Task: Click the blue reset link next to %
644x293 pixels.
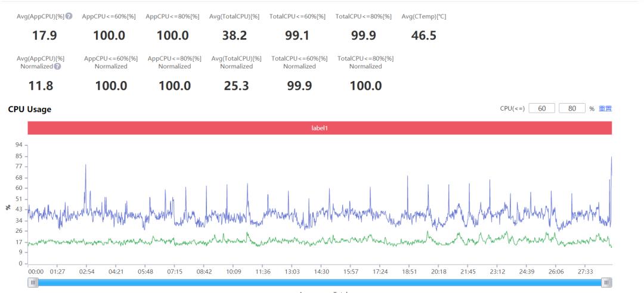Action: 605,109
